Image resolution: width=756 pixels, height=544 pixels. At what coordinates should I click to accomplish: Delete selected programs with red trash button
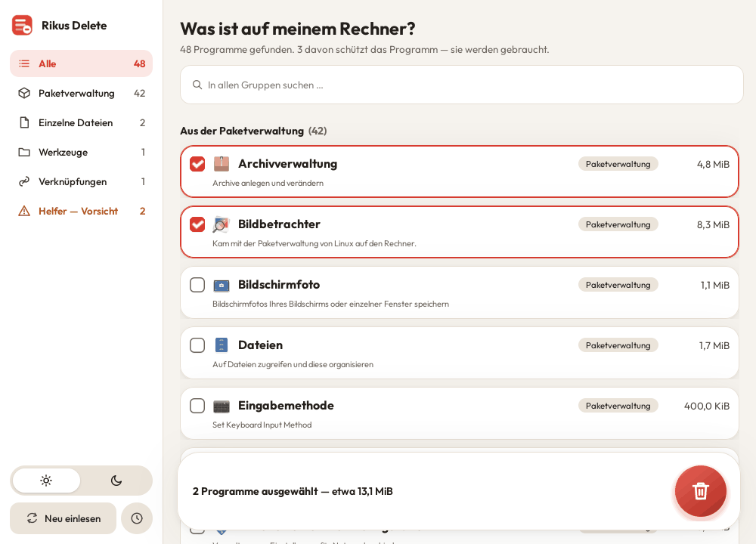coord(701,491)
